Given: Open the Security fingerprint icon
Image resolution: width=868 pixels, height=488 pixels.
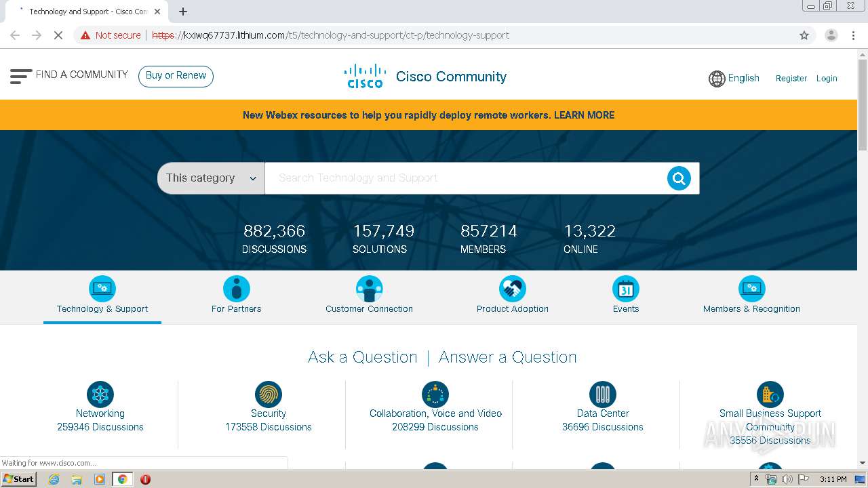Looking at the screenshot, I should [269, 394].
